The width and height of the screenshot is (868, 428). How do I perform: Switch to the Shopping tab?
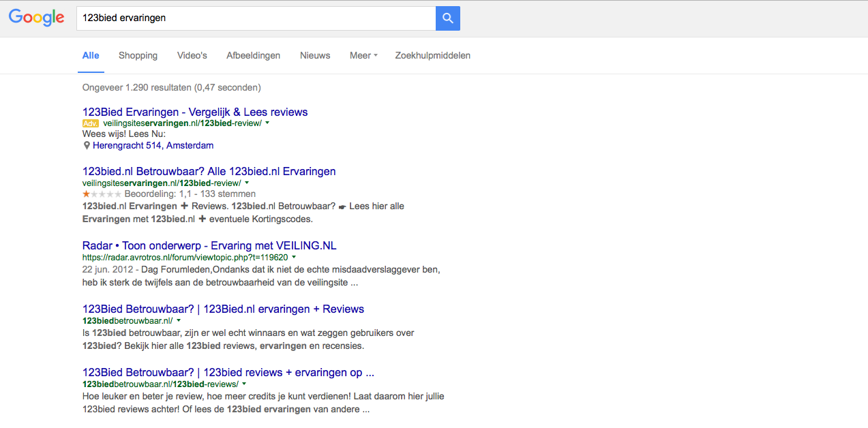[x=138, y=56]
